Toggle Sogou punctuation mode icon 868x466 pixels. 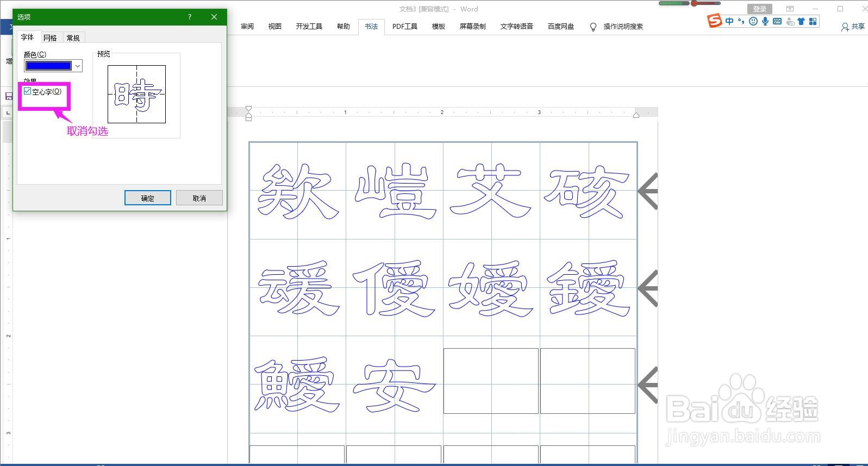click(741, 21)
